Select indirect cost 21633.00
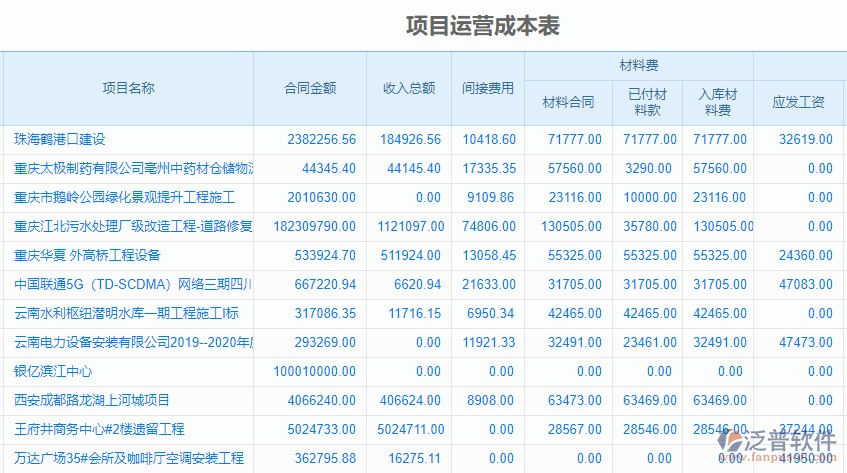Viewport: 847px width, 473px height. point(489,285)
